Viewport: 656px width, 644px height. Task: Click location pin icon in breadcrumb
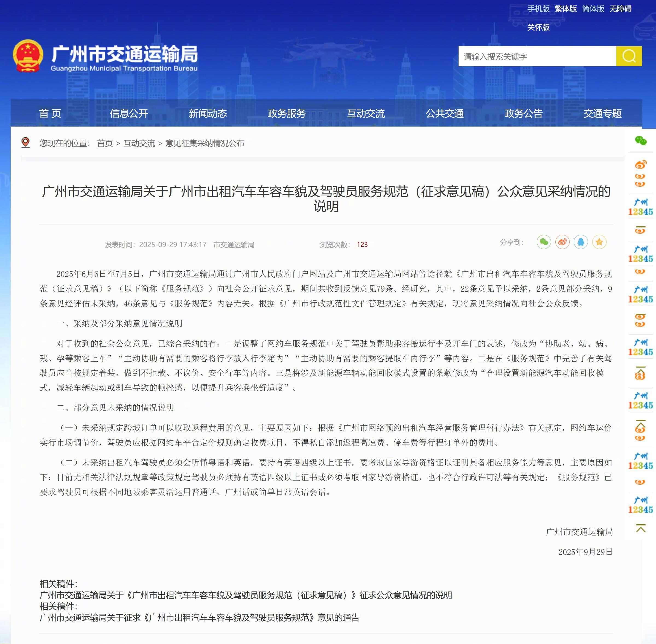click(x=25, y=143)
